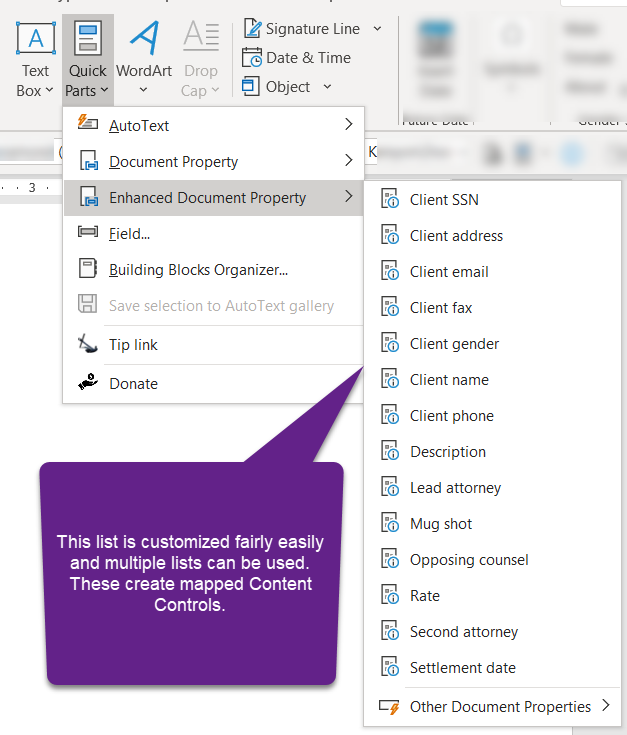Click the icon beside Client gender

point(390,343)
